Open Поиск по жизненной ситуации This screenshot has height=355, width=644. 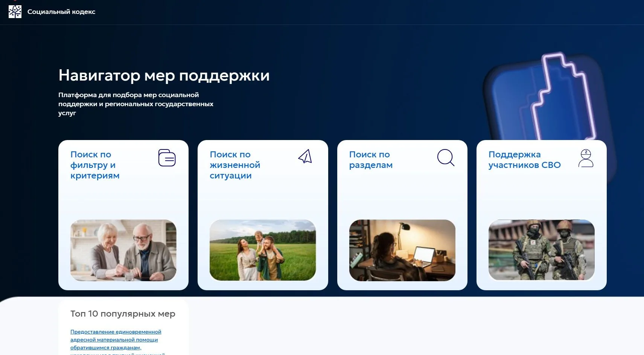[x=235, y=165]
